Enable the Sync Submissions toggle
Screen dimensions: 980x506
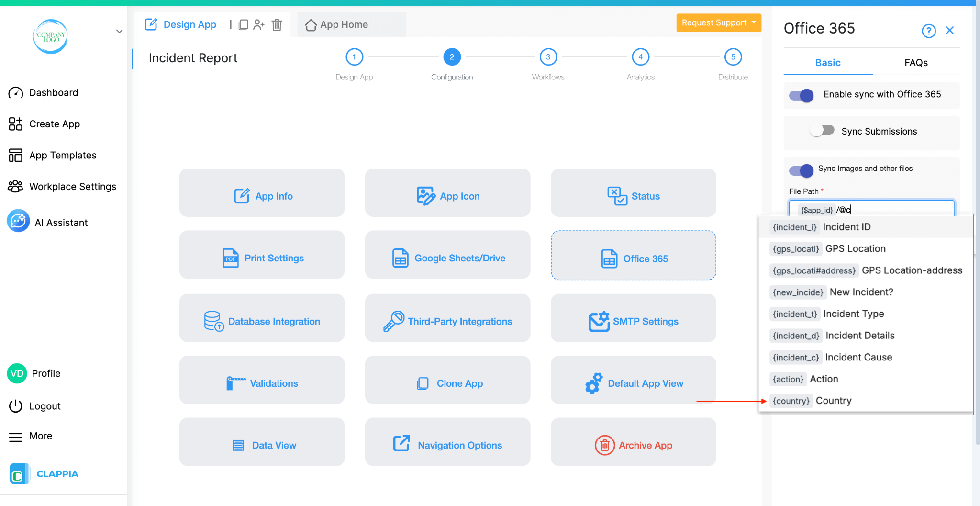(823, 130)
